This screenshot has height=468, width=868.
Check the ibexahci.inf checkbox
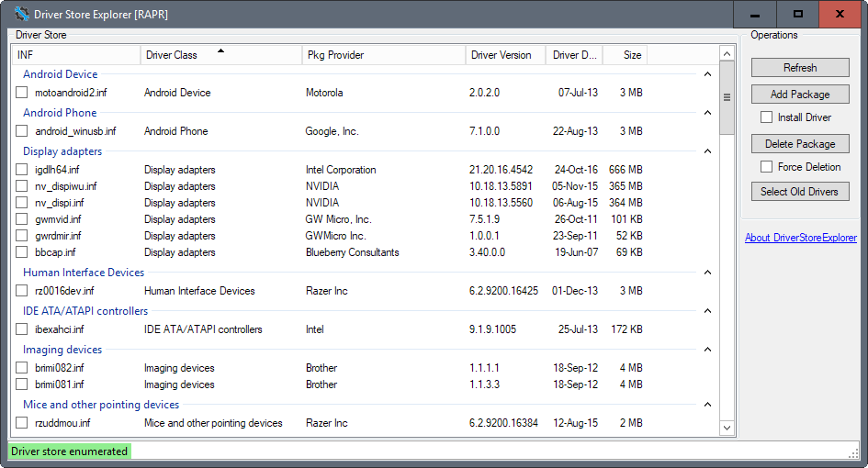(x=22, y=329)
